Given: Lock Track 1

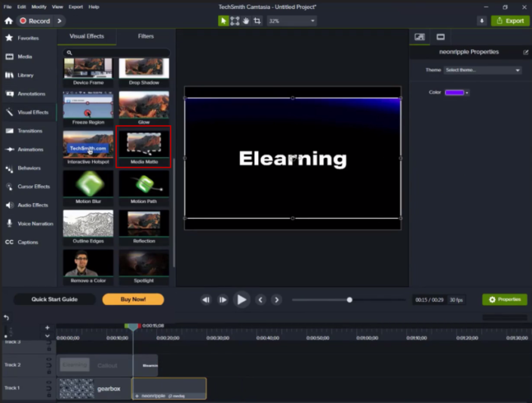Looking at the screenshot, I should [x=49, y=395].
